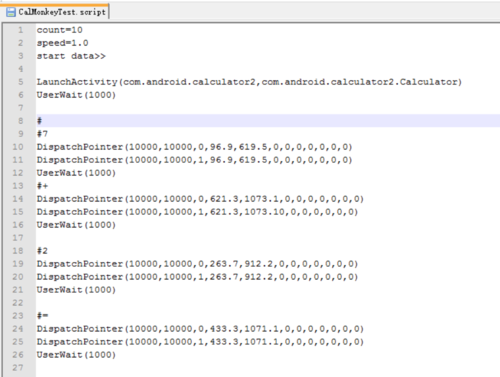
Task: Click line number 27 in the gutter
Action: tap(18, 368)
